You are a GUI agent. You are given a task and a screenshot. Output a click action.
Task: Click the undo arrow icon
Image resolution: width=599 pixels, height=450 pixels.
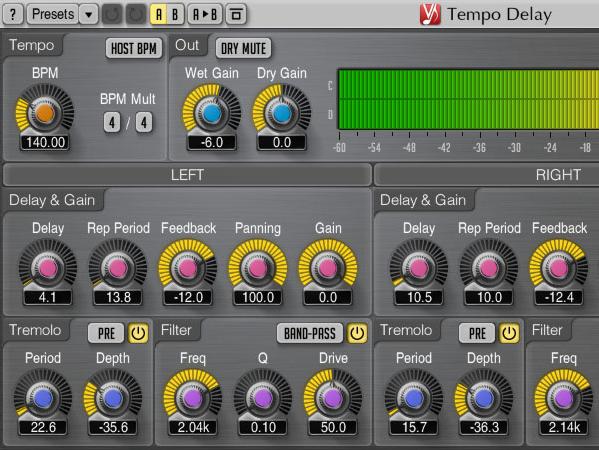tap(112, 15)
